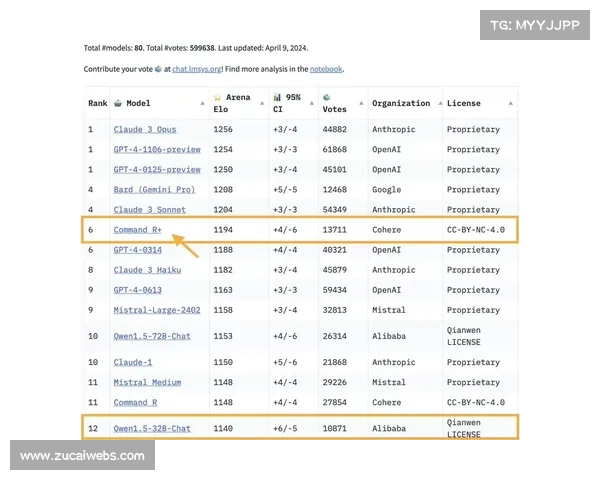Click the Organization column sort arrow
The height and width of the screenshot is (480, 600).
point(437,103)
